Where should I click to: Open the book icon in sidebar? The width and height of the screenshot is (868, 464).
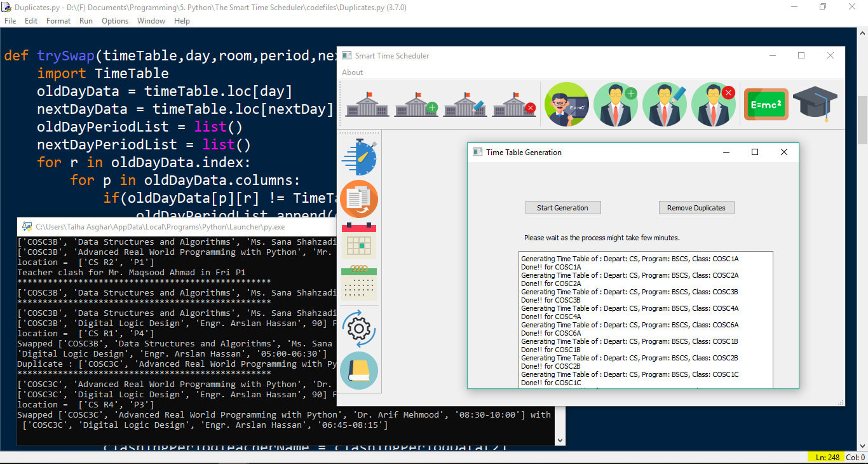coord(359,371)
